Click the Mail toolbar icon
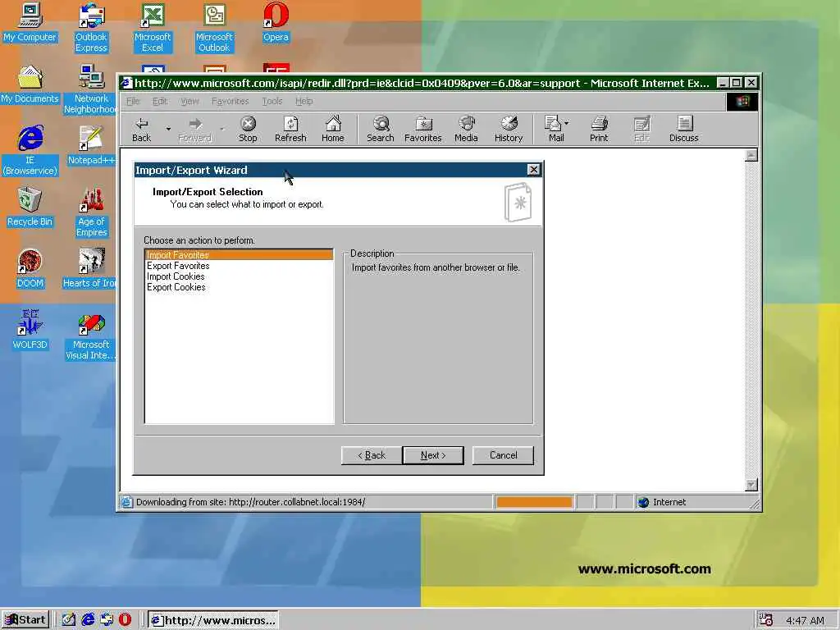Viewport: 840px width, 630px height. point(553,130)
